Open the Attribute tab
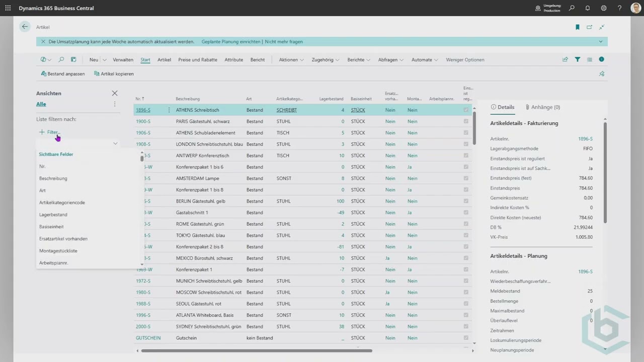644x362 pixels. tap(233, 60)
